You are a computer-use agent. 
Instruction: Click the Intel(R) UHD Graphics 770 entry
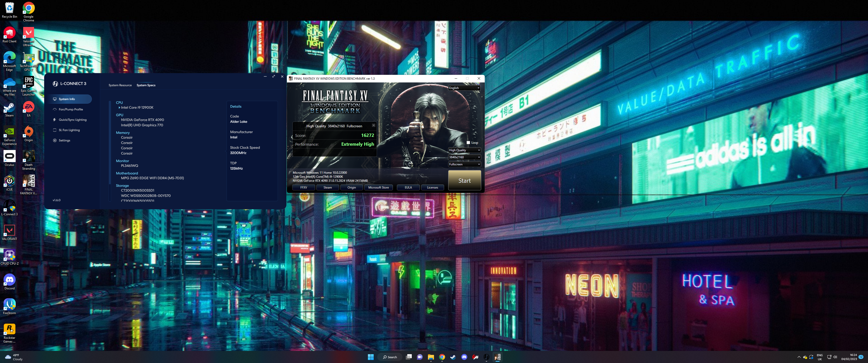(x=142, y=125)
